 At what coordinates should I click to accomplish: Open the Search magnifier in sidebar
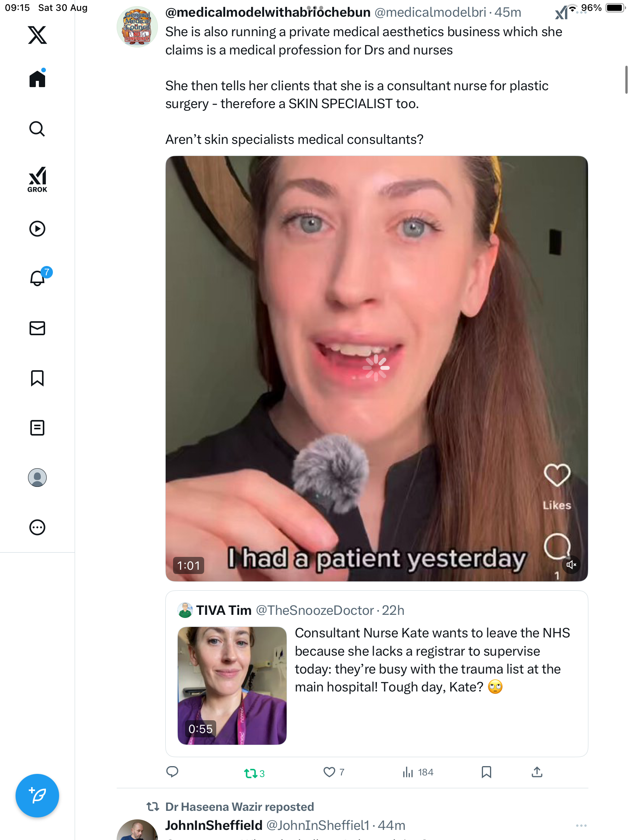point(37,129)
